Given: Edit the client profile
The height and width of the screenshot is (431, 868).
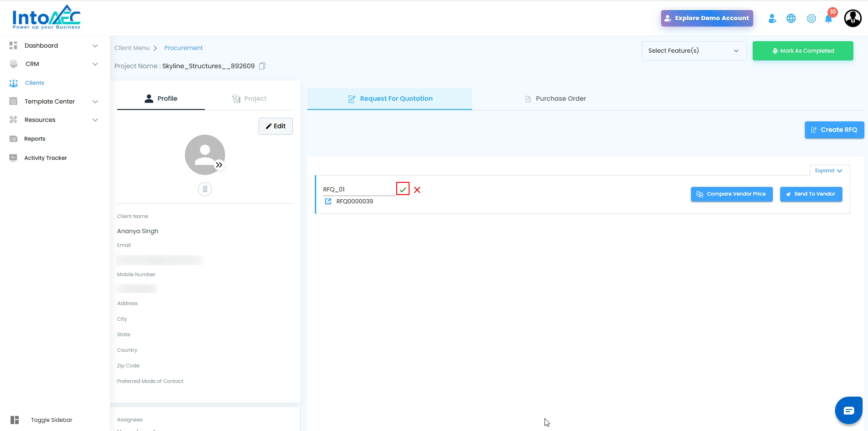Looking at the screenshot, I should pos(275,126).
